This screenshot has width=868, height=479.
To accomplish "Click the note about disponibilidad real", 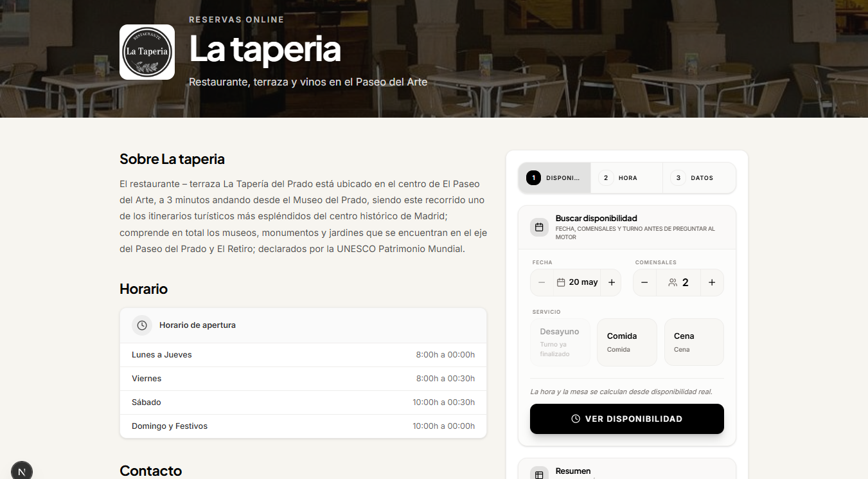I will click(621, 392).
